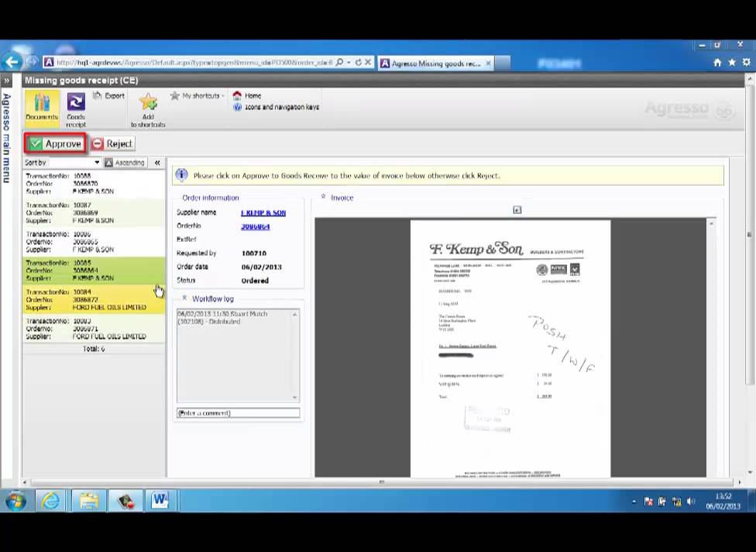The width and height of the screenshot is (756, 552).
Task: Select transaction 10084 Ford Fuel Oils
Action: coord(94,299)
